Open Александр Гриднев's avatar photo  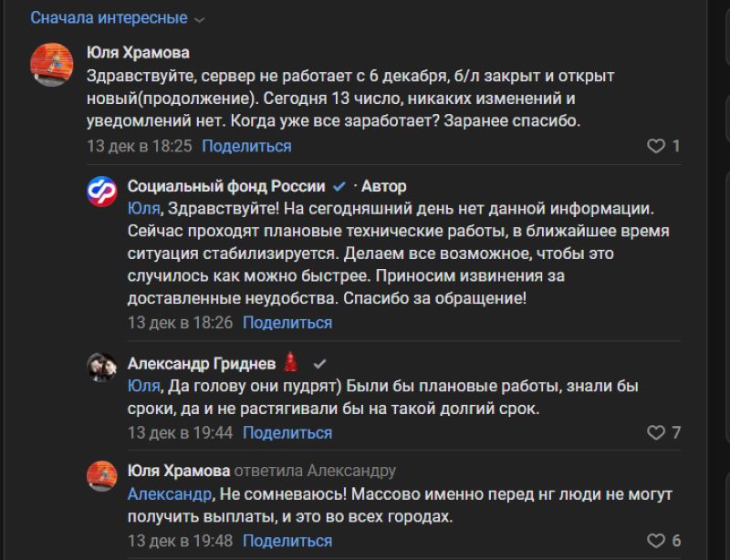point(100,368)
